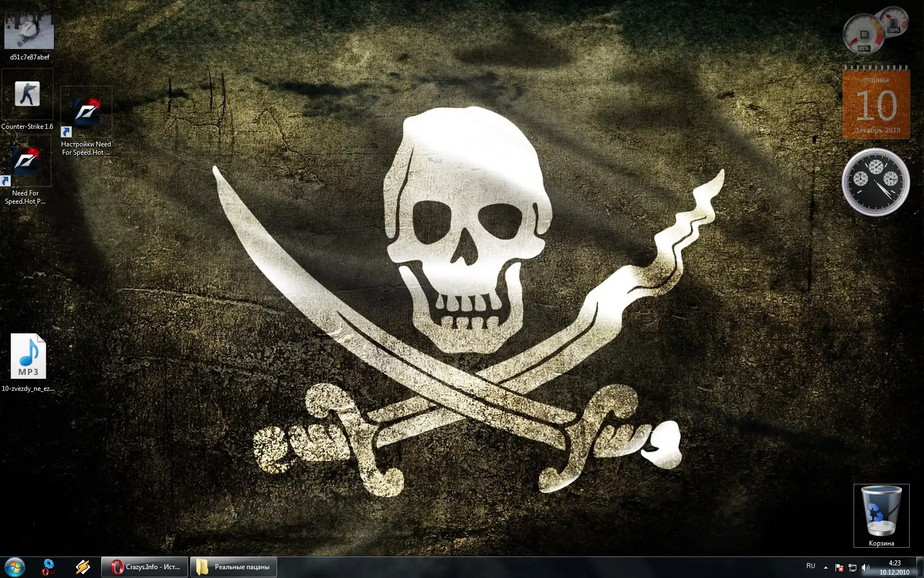Select the Корзина recycle bin icon
The image size is (924, 578).
(881, 511)
